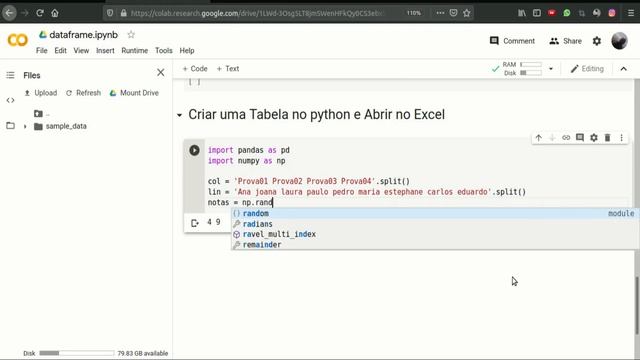Open user account avatar
The width and height of the screenshot is (640, 360).
point(619,41)
